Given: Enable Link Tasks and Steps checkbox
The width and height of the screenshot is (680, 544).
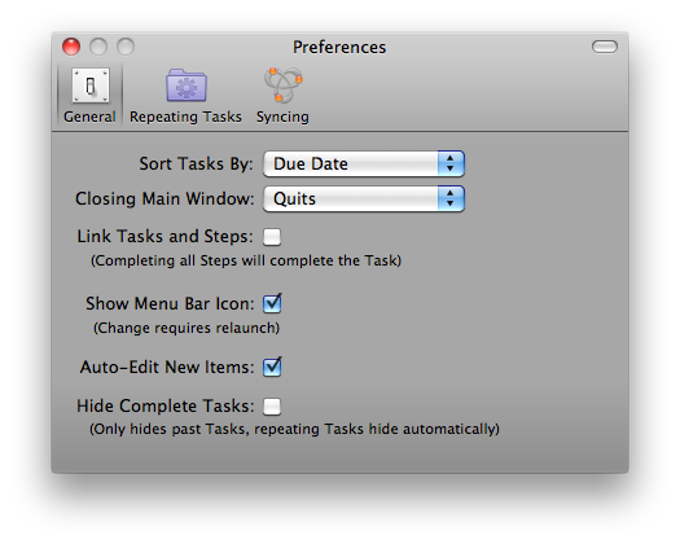Looking at the screenshot, I should 272,237.
